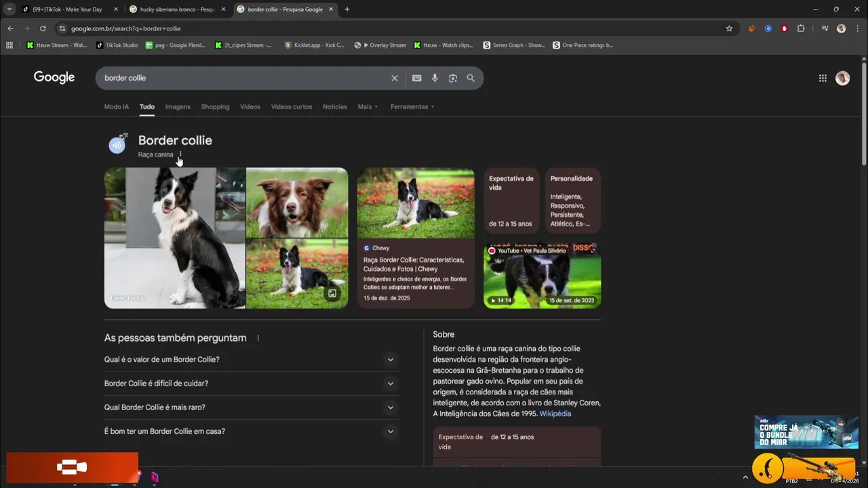Open the media control playlist icon

tap(825, 28)
